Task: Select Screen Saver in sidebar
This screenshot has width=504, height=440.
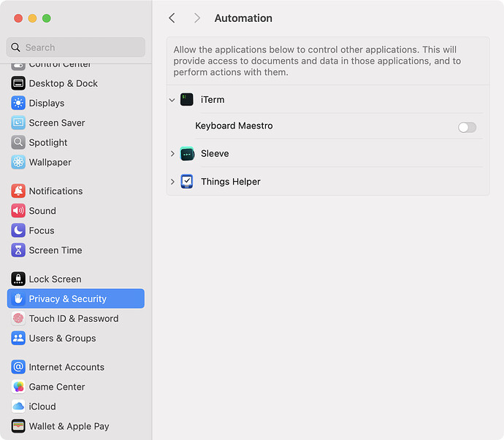Action: pyautogui.click(x=57, y=123)
